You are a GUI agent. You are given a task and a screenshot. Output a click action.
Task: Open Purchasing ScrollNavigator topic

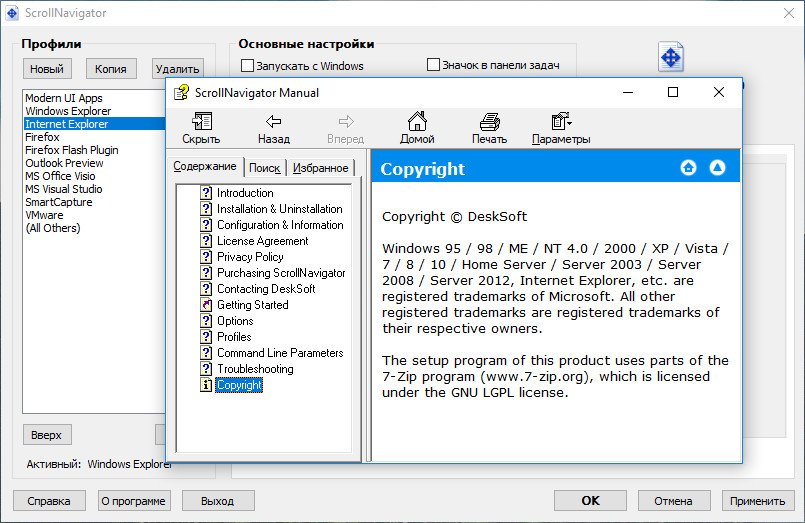tap(281, 273)
